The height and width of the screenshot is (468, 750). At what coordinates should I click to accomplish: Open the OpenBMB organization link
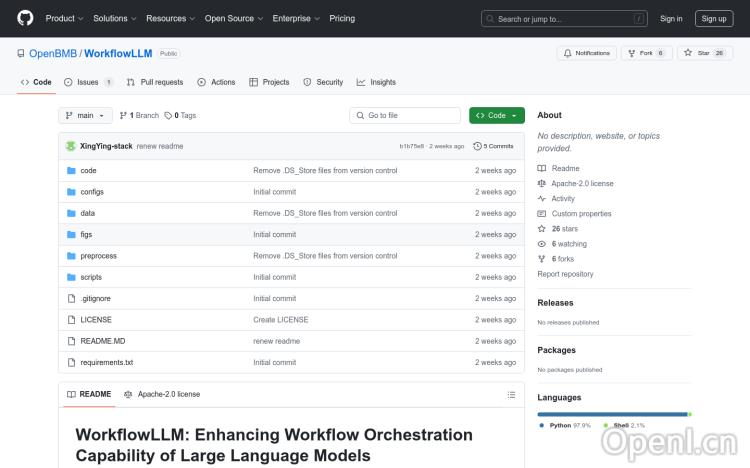click(x=54, y=53)
